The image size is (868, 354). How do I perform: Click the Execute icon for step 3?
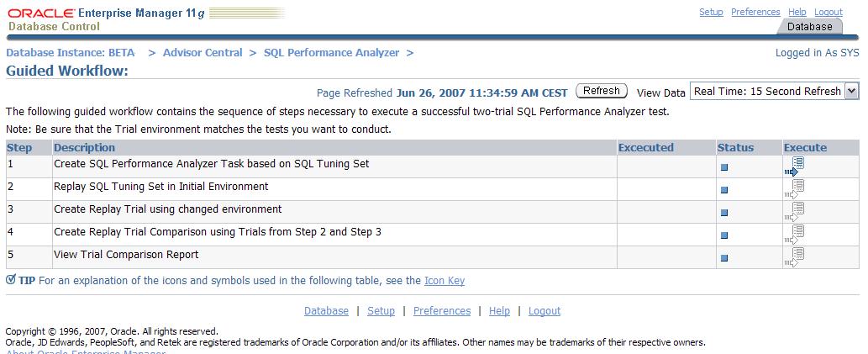tap(795, 211)
